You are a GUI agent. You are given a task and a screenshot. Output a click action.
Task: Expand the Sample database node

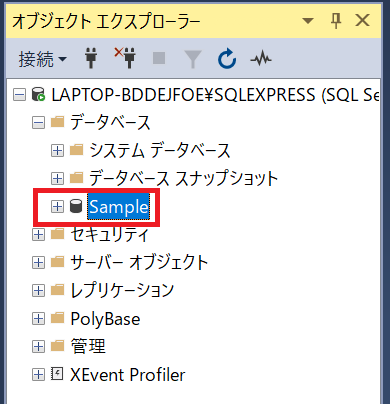[57, 207]
